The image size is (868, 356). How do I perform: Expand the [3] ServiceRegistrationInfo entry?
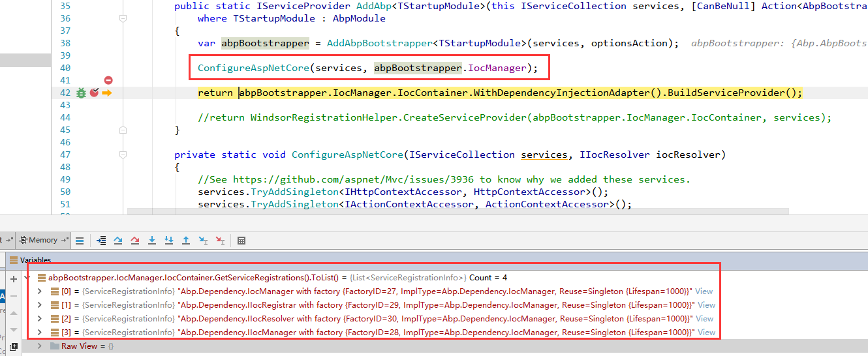pos(40,333)
